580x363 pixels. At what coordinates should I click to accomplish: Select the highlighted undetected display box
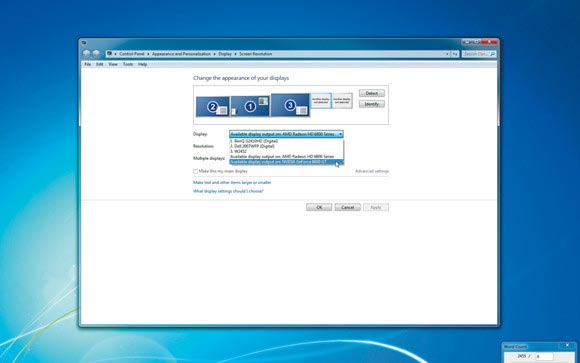321,100
